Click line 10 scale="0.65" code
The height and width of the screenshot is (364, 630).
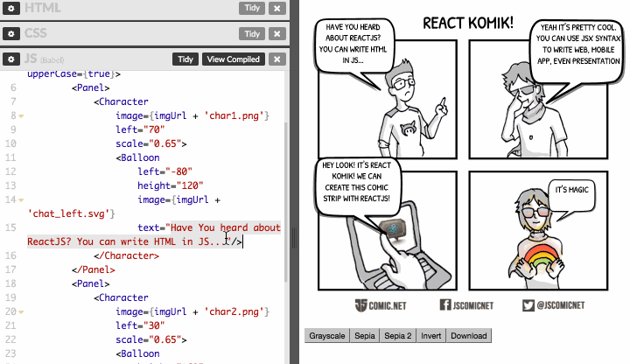[x=151, y=143]
